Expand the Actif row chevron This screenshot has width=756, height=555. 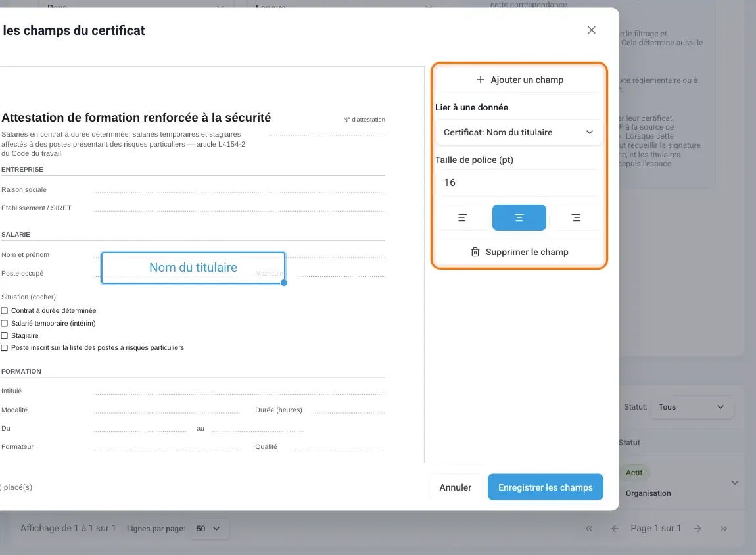pos(735,483)
